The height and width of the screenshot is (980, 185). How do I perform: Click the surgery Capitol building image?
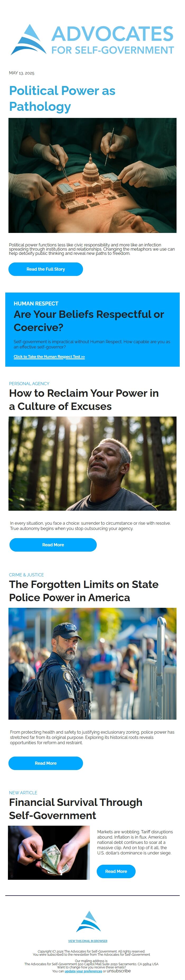(x=92, y=175)
